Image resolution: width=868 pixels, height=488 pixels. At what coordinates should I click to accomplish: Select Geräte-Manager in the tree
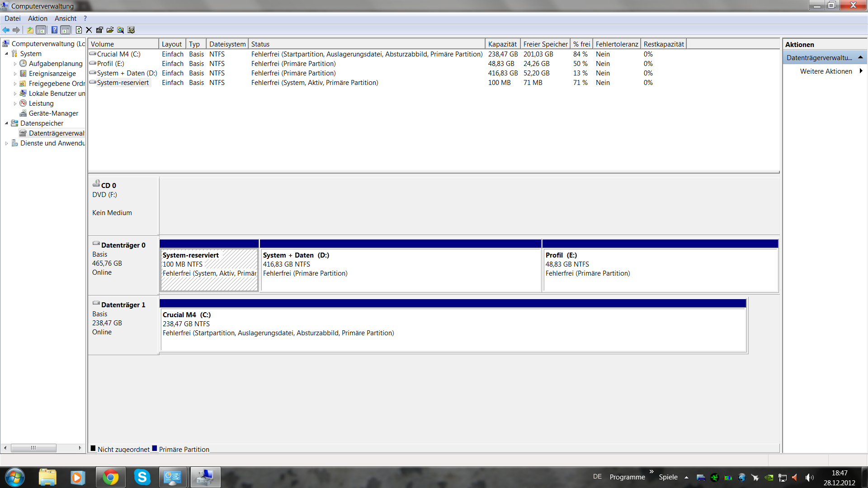coord(53,113)
